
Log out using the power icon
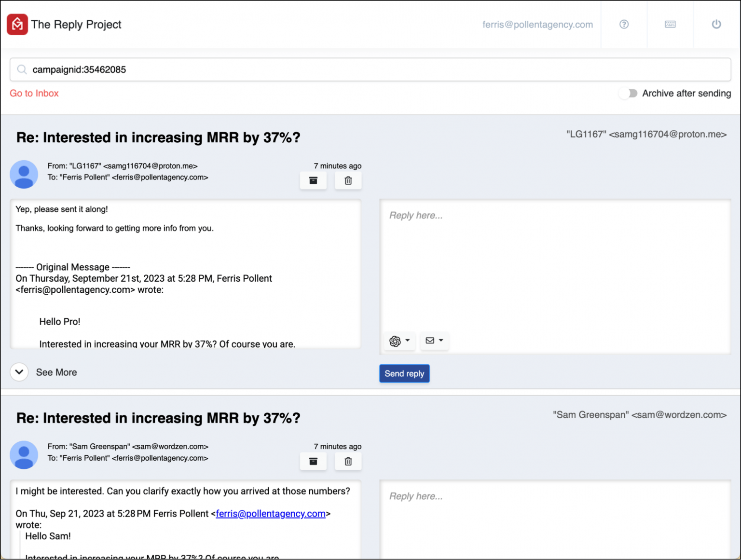point(716,24)
